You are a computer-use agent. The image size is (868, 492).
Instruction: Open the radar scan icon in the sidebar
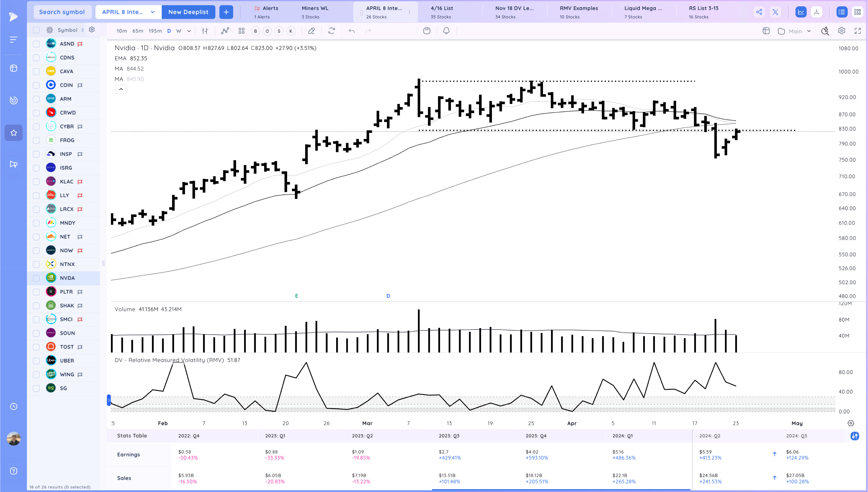pyautogui.click(x=13, y=100)
